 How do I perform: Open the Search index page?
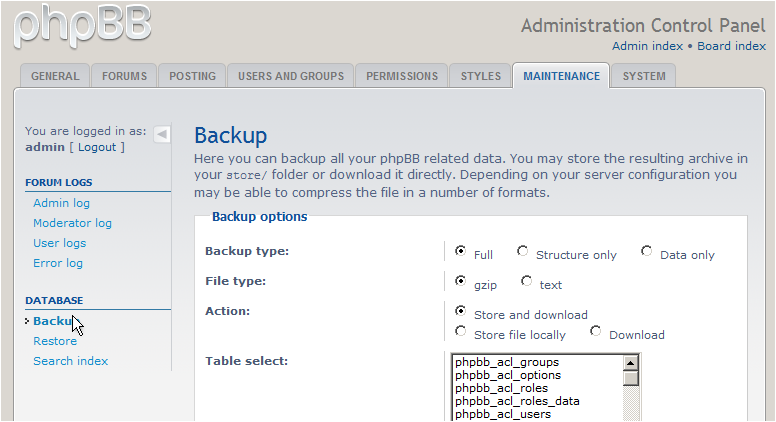point(70,361)
